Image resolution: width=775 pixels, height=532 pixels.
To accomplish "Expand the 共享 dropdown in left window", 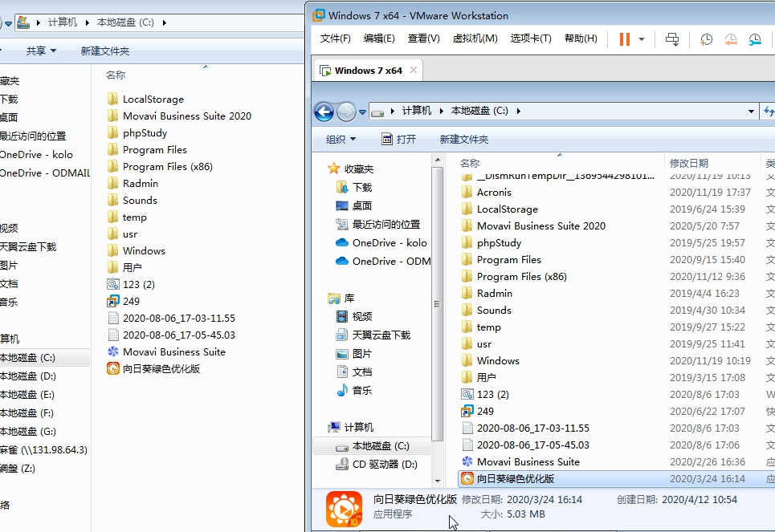I will tap(41, 51).
